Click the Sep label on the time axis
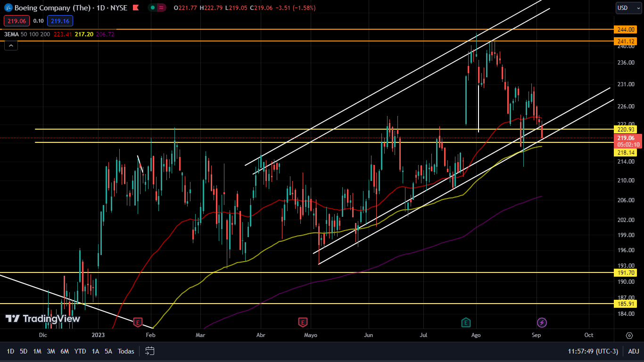 [x=536, y=335]
